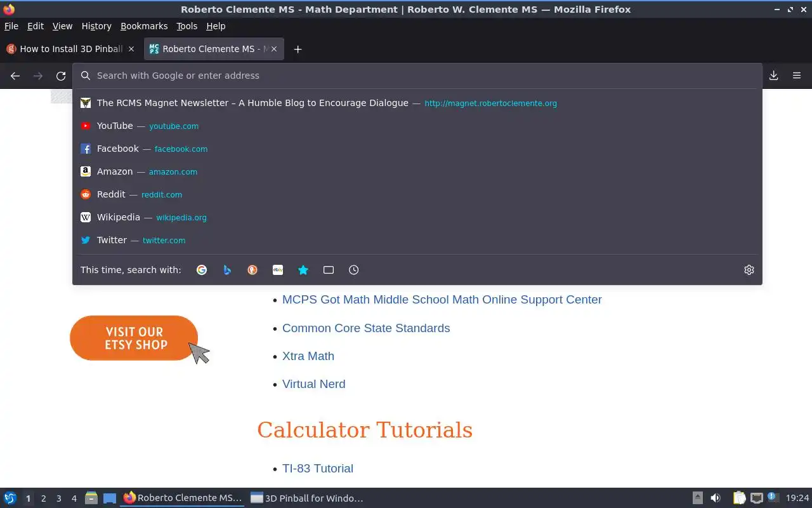Open the volume control in system tray
812x508 pixels.
tap(716, 498)
